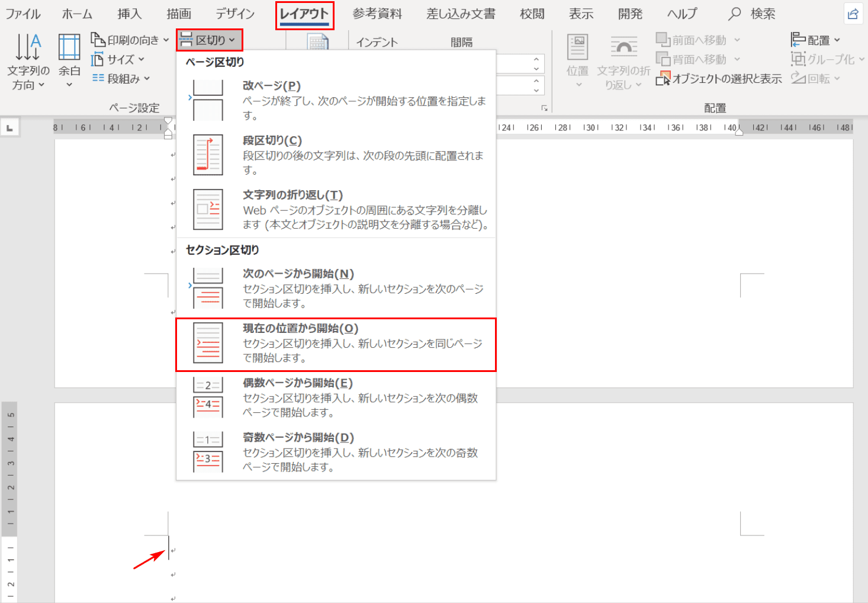Open the 位置 position dropdown
The height and width of the screenshot is (603, 868).
point(577,62)
